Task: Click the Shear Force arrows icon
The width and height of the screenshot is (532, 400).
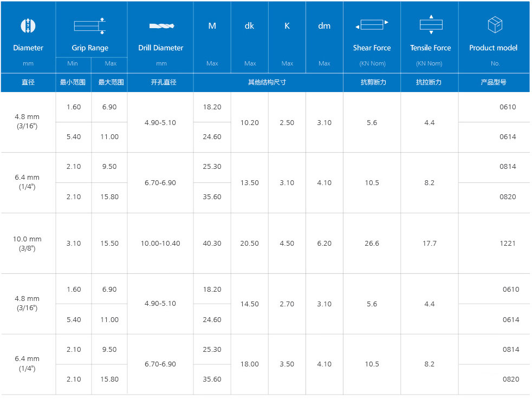Action: [372, 25]
